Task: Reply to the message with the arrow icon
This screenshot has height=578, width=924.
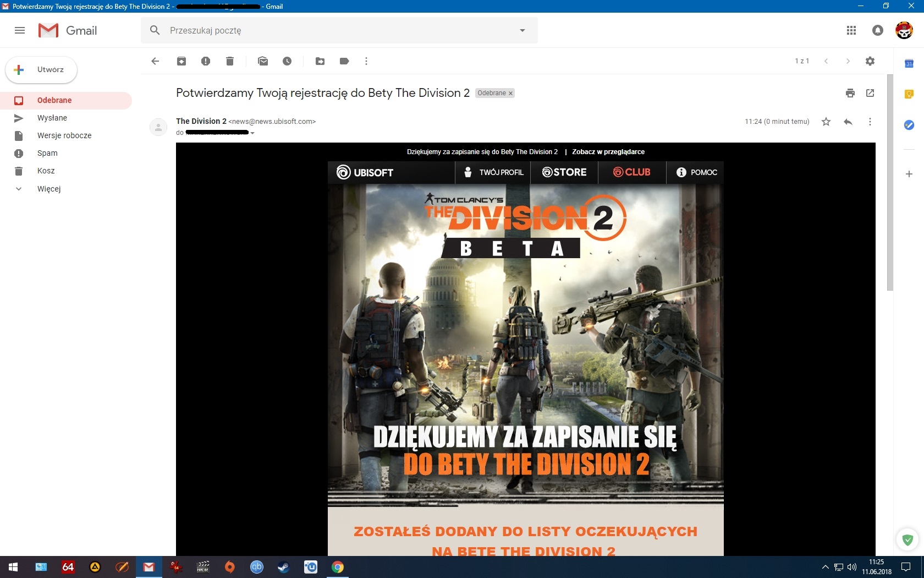Action: click(x=848, y=122)
